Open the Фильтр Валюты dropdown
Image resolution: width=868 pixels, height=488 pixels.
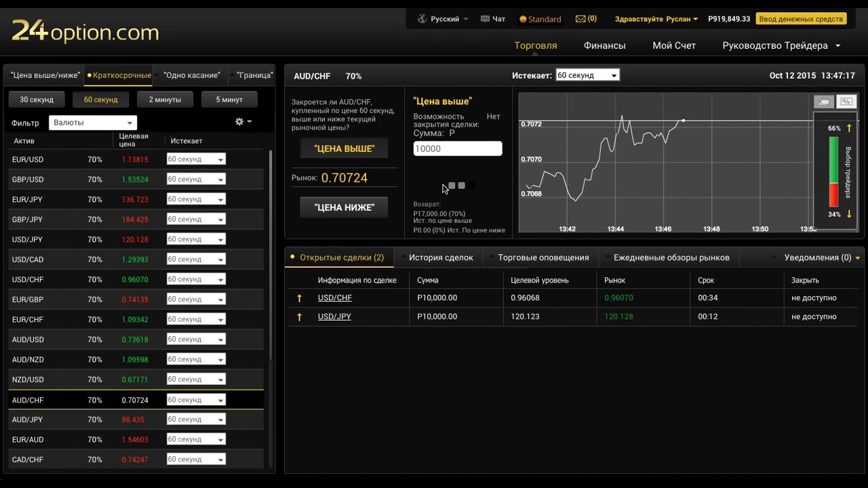coord(93,123)
